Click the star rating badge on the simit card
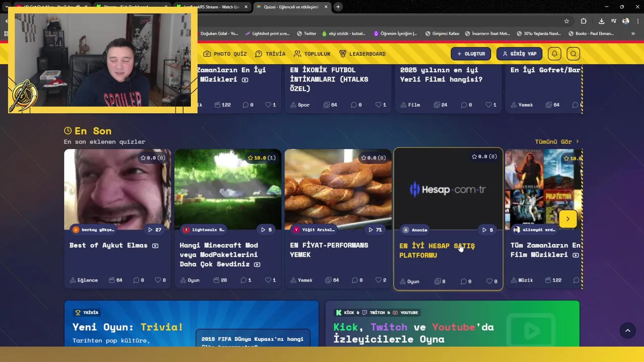The image size is (644, 362). point(373,158)
